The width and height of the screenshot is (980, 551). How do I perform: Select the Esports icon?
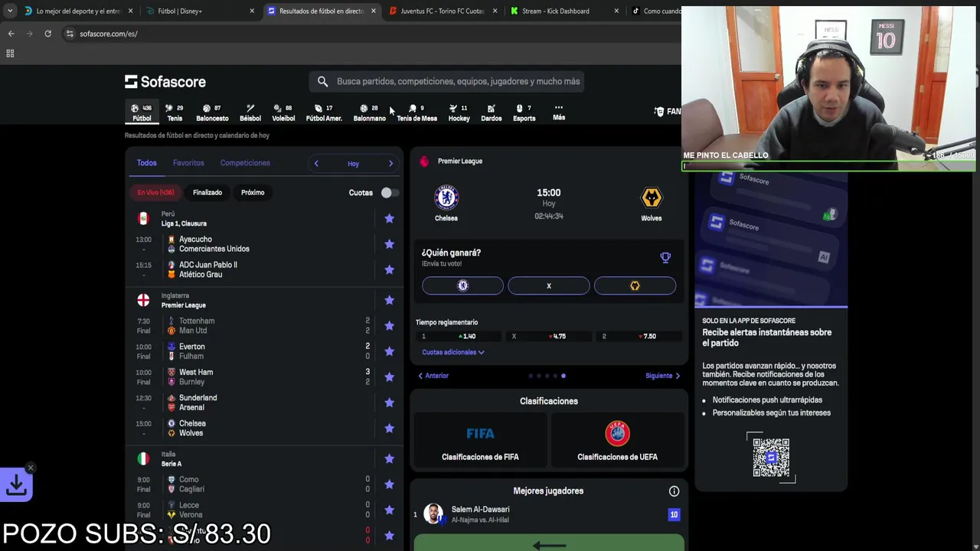[x=524, y=112]
